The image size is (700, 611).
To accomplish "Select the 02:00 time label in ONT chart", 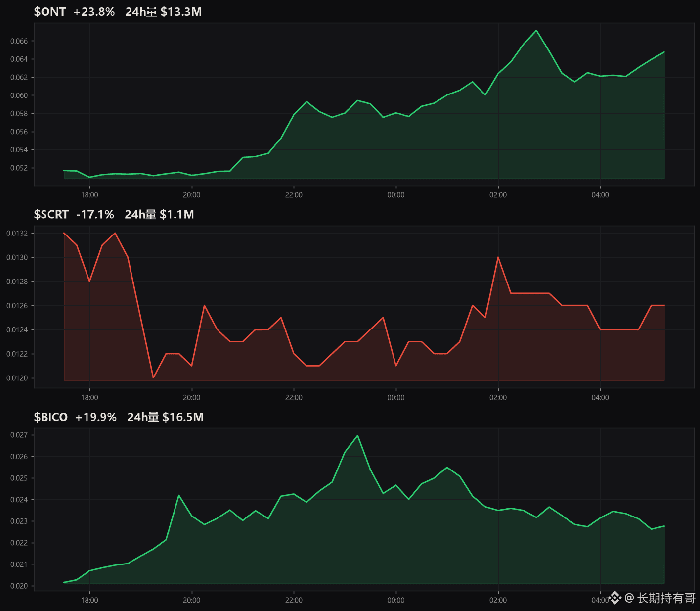I will [x=498, y=195].
